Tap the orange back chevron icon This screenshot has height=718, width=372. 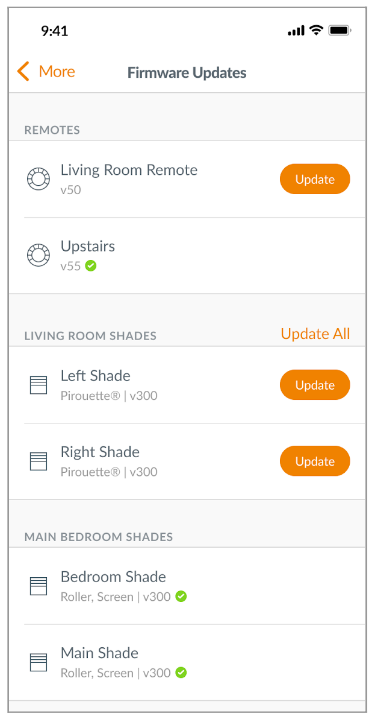pos(23,72)
